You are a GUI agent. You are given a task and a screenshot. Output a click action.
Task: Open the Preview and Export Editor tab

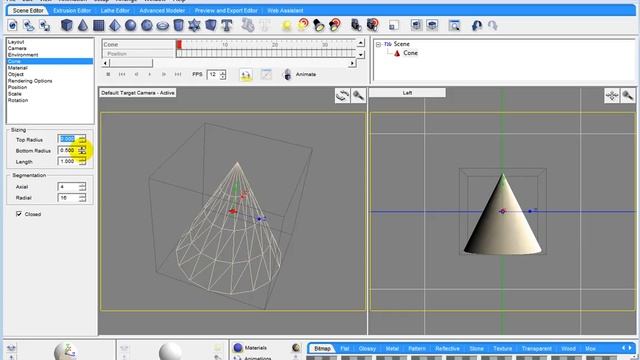226,11
